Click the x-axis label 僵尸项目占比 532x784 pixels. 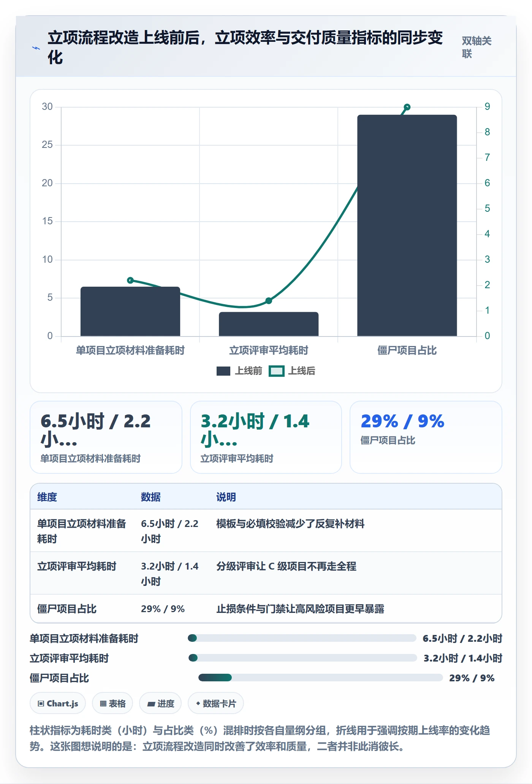tap(407, 350)
